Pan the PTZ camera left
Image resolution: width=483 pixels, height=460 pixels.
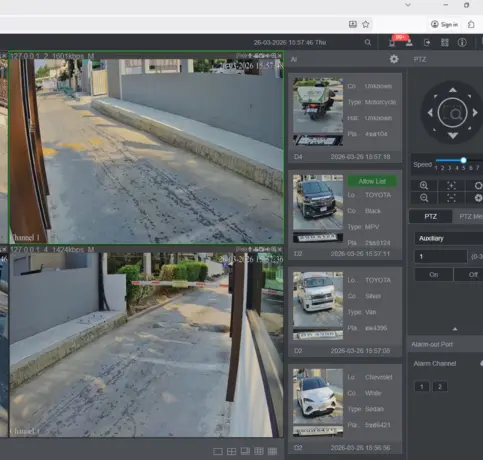[430, 113]
